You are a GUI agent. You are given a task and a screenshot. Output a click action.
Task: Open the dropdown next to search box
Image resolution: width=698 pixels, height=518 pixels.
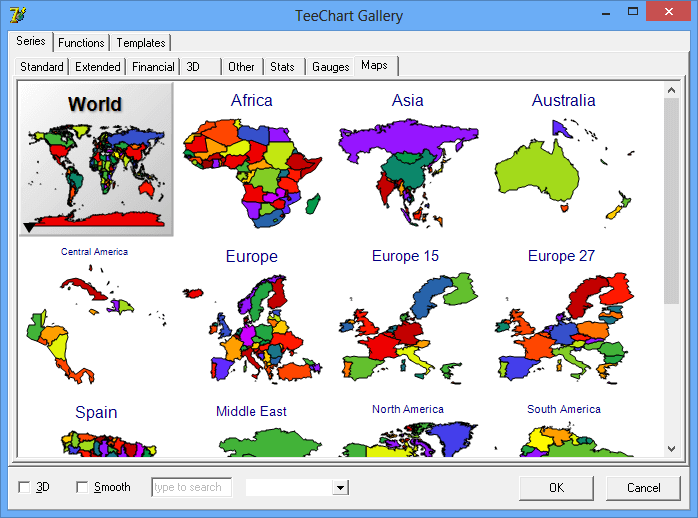point(341,487)
